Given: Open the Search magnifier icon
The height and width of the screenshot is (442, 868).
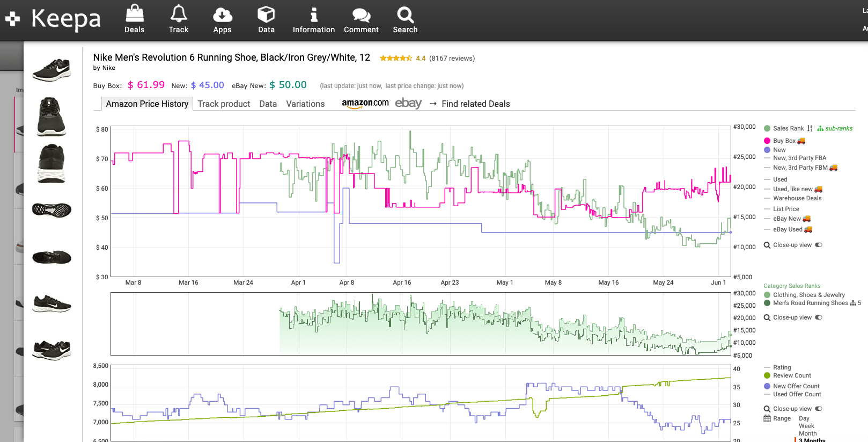Looking at the screenshot, I should click(405, 15).
